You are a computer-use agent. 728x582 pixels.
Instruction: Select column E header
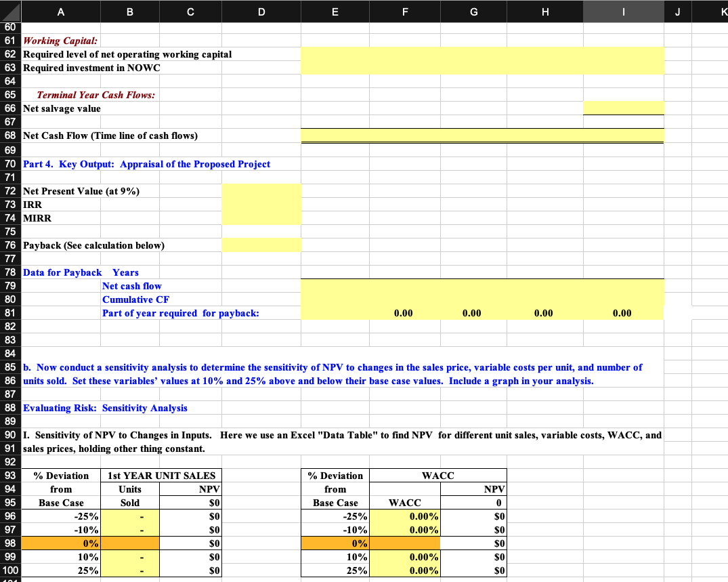(x=335, y=12)
